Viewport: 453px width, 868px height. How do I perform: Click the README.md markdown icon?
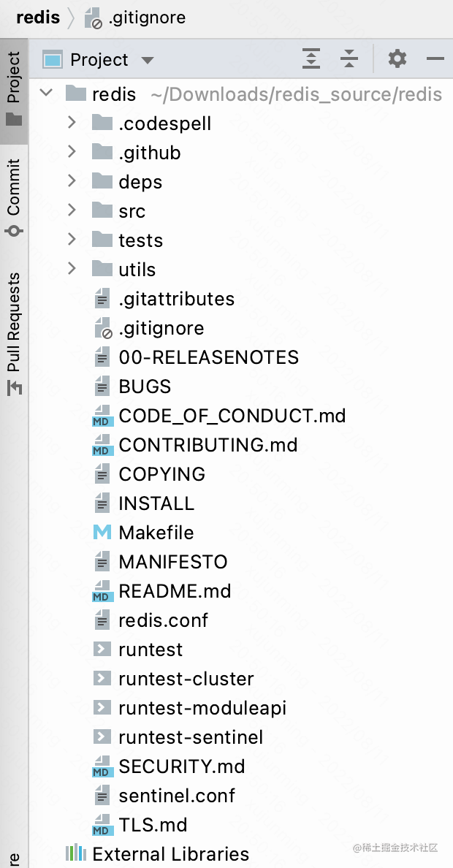102,591
